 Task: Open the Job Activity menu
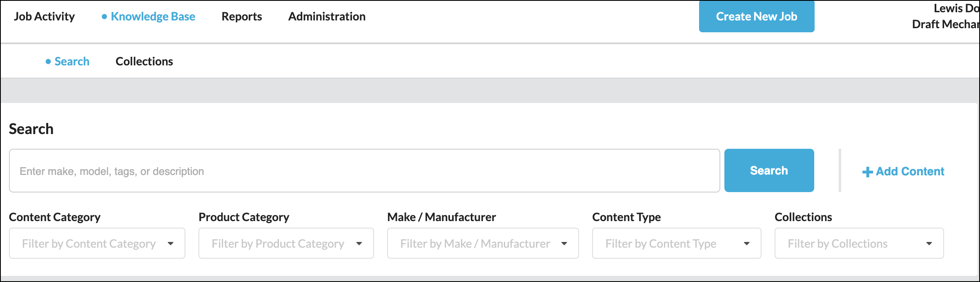click(x=44, y=16)
